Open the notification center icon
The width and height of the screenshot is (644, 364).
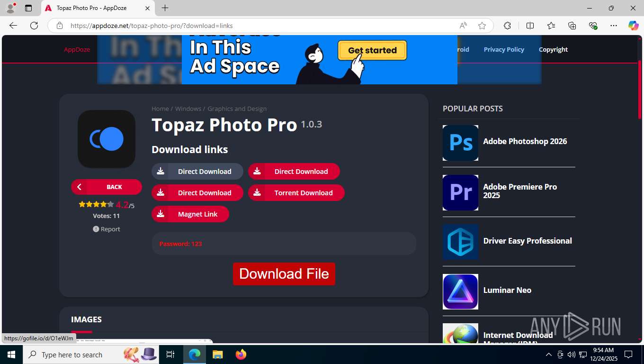click(628, 355)
